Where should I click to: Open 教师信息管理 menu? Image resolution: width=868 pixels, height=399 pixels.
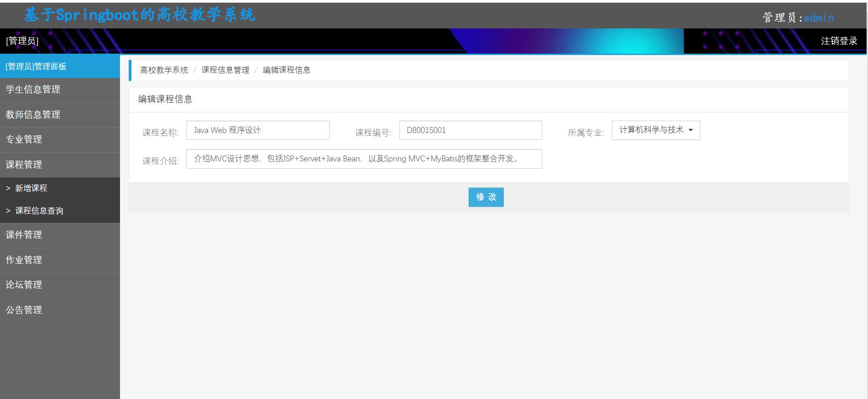60,115
